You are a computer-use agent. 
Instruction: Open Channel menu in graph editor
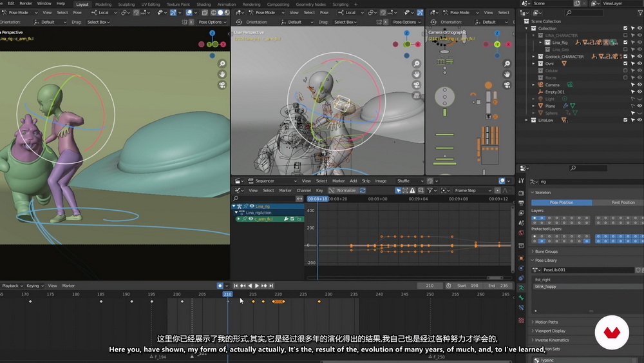303,190
